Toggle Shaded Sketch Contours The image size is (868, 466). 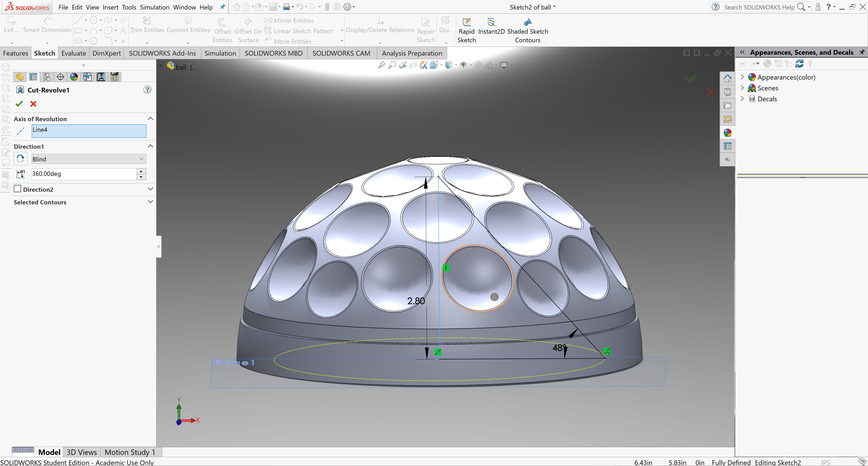(x=528, y=30)
